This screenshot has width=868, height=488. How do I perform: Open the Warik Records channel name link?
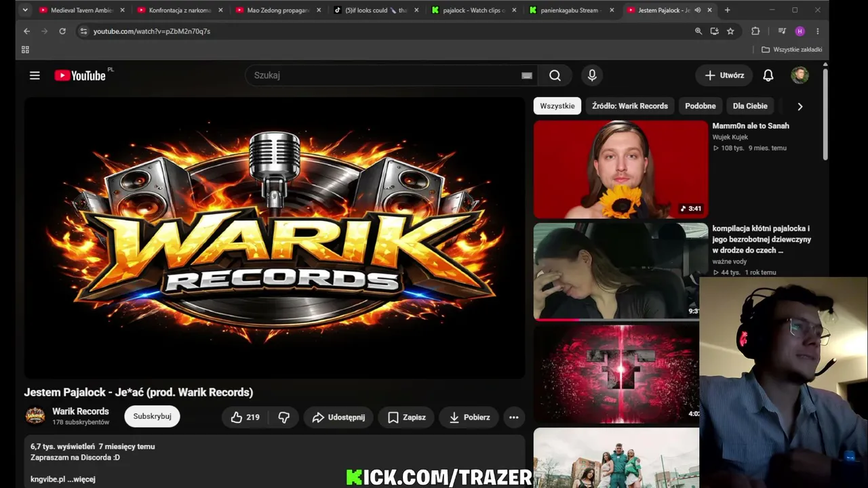81,411
